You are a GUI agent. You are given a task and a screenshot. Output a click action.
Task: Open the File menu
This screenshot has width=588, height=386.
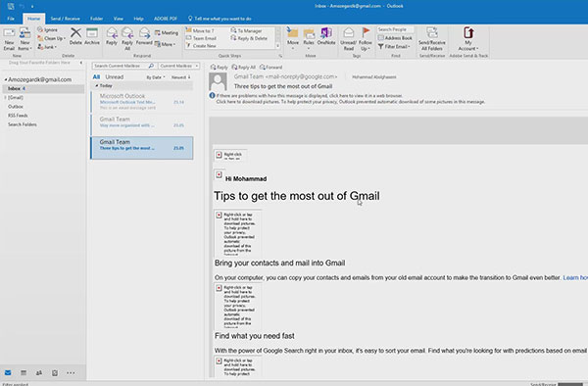point(11,19)
